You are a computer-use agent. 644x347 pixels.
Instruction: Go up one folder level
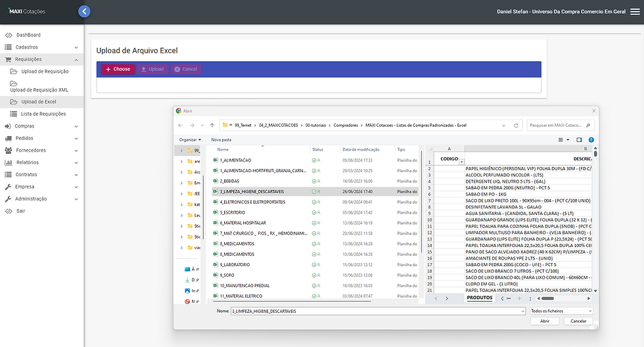tap(212, 126)
